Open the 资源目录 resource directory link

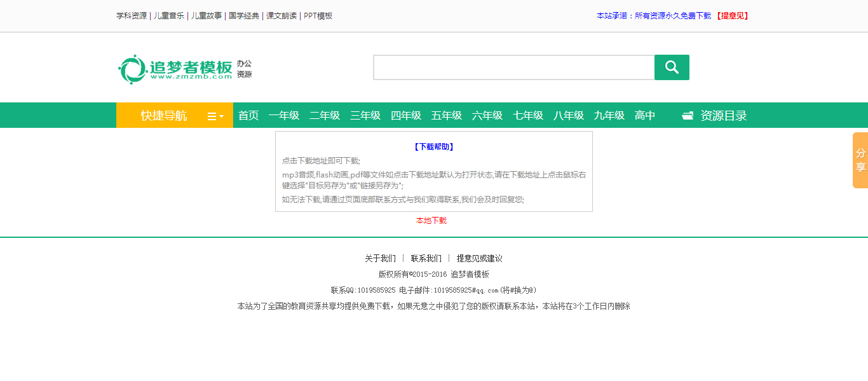click(x=724, y=116)
